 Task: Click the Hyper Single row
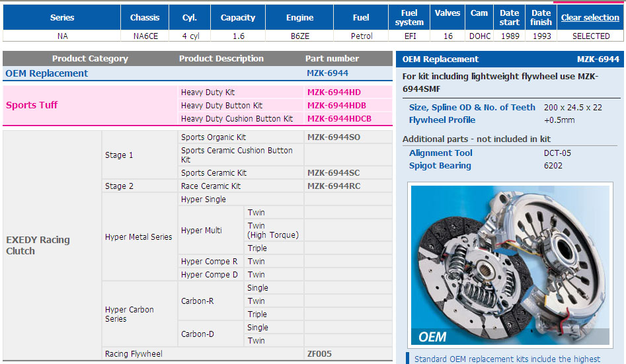(241, 199)
